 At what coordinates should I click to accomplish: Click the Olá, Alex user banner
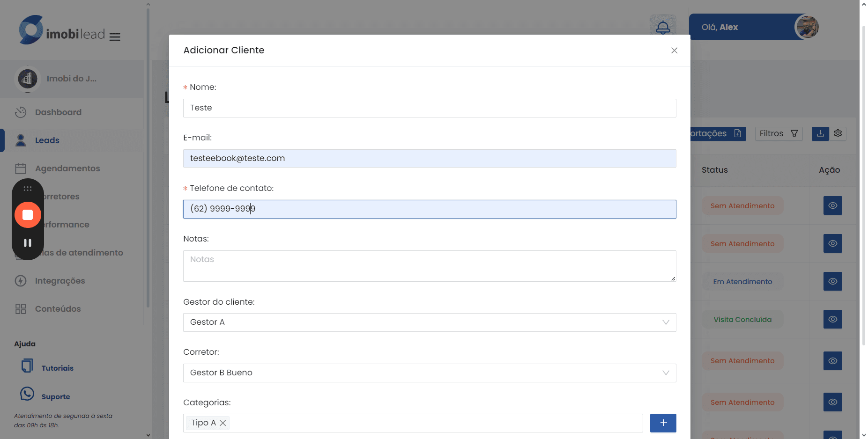coord(753,27)
